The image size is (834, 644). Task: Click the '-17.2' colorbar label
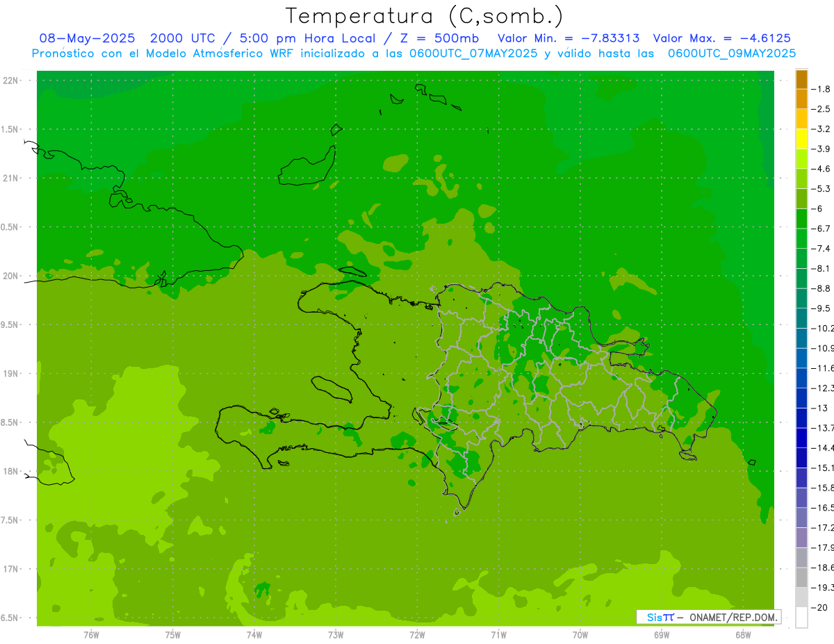tap(822, 528)
